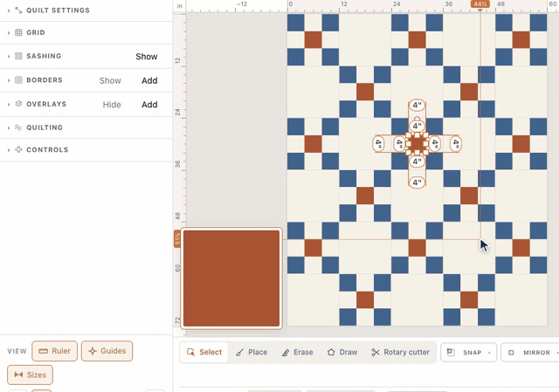The image size is (559, 392).
Task: Show the borders
Action: pos(110,80)
